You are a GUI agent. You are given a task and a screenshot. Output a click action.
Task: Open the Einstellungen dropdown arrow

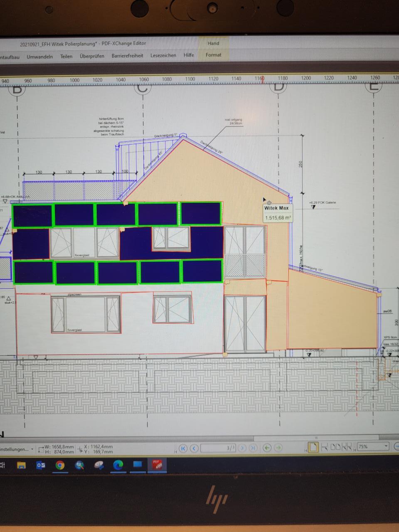(32, 449)
